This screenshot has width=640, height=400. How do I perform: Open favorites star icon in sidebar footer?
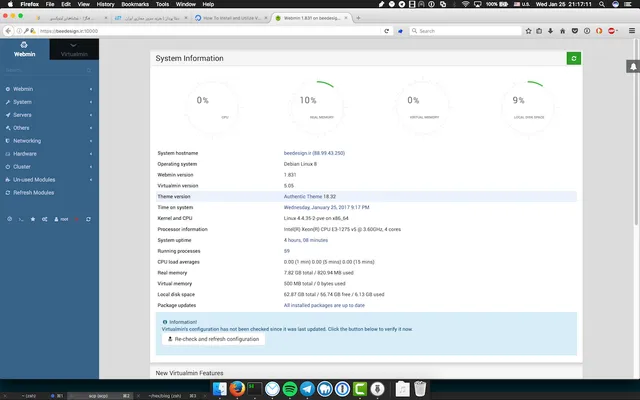pyautogui.click(x=33, y=219)
